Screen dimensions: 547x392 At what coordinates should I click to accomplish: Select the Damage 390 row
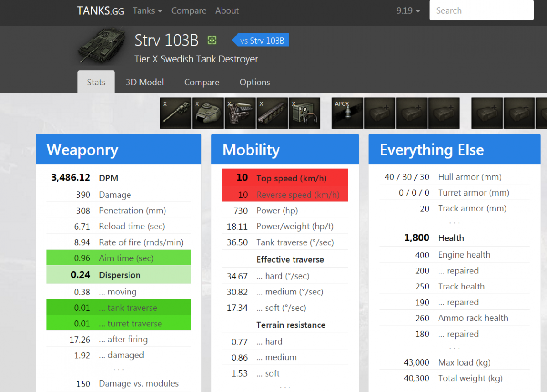(x=119, y=195)
